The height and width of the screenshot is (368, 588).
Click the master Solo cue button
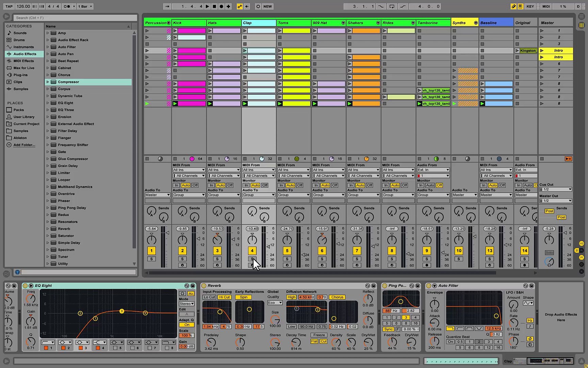point(549,252)
